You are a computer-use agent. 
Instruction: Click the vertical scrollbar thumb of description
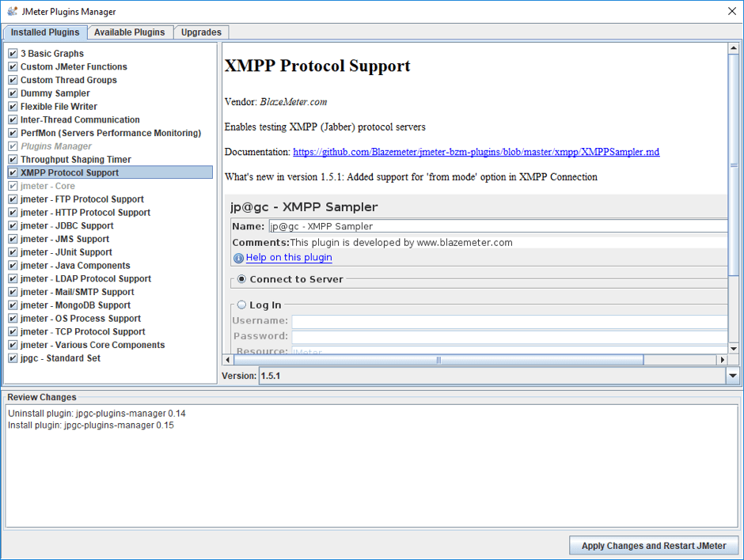click(734, 165)
